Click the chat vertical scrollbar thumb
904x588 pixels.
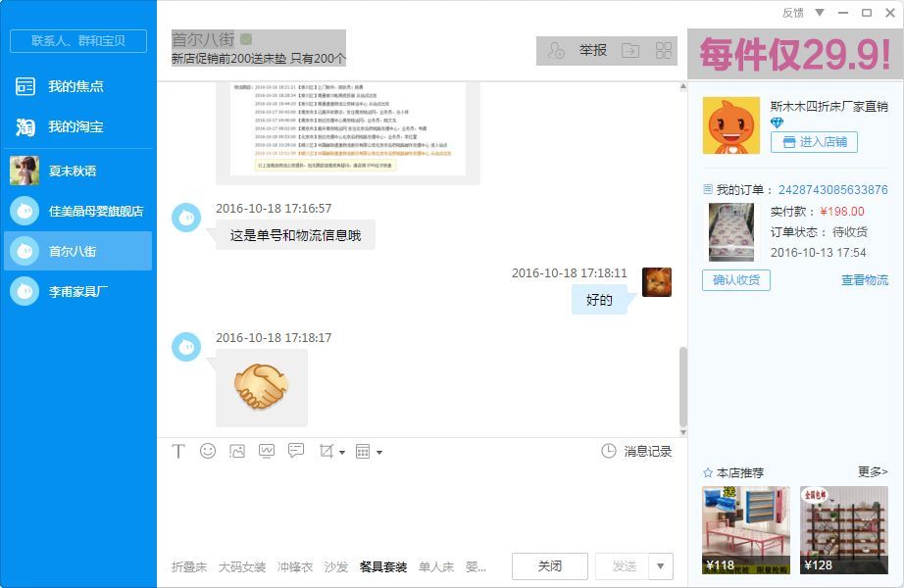683,386
